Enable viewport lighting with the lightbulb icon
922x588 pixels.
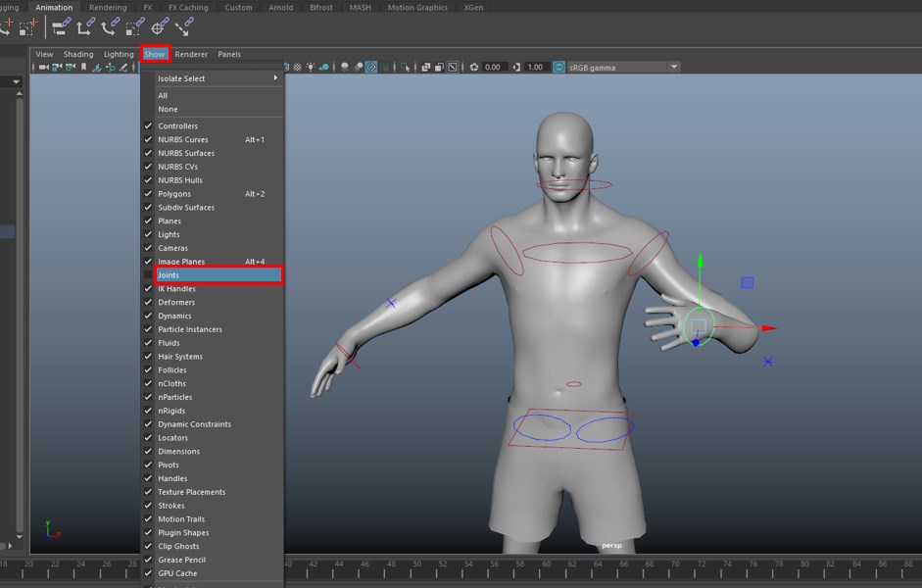pyautogui.click(x=311, y=67)
